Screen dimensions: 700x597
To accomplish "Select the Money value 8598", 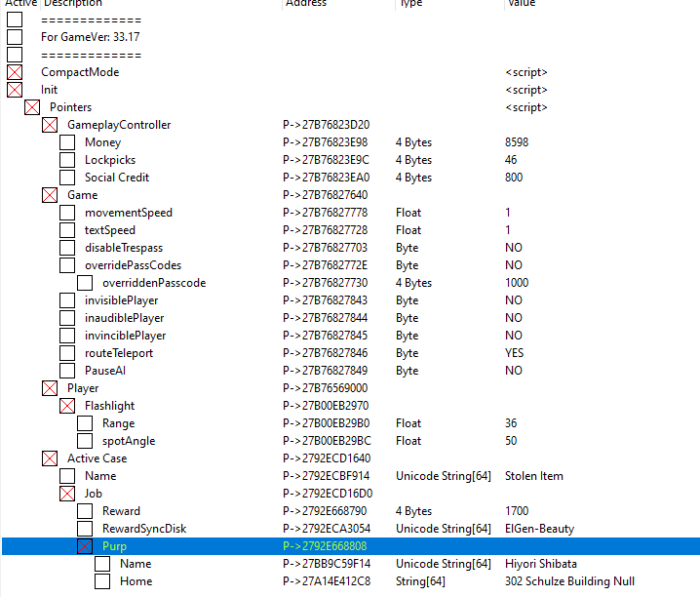I will (x=517, y=142).
